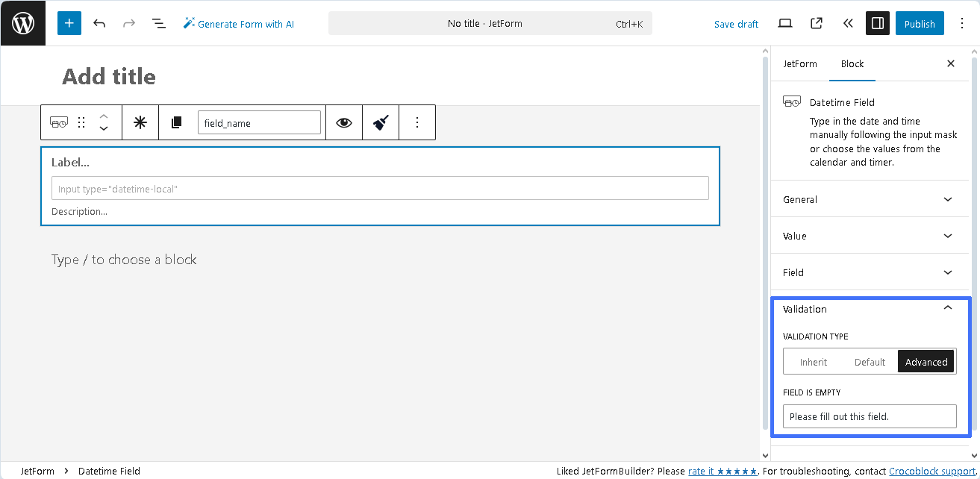Expand the Value settings section

(x=869, y=236)
